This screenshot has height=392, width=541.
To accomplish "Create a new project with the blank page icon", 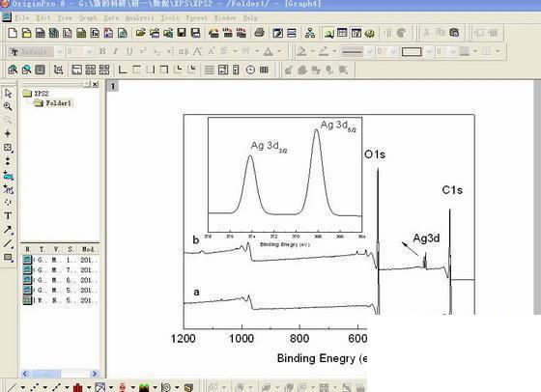I will (13, 33).
